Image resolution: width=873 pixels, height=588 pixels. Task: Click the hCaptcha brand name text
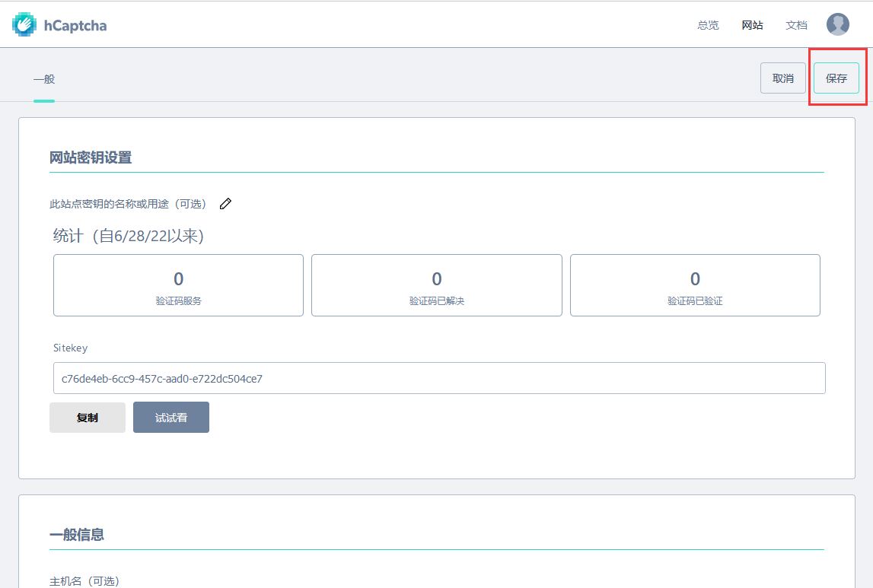pos(75,26)
